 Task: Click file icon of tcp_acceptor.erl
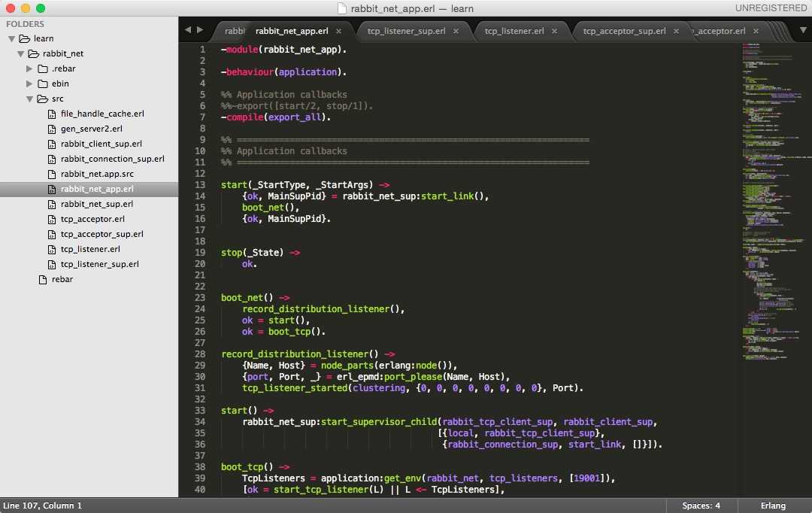52,219
